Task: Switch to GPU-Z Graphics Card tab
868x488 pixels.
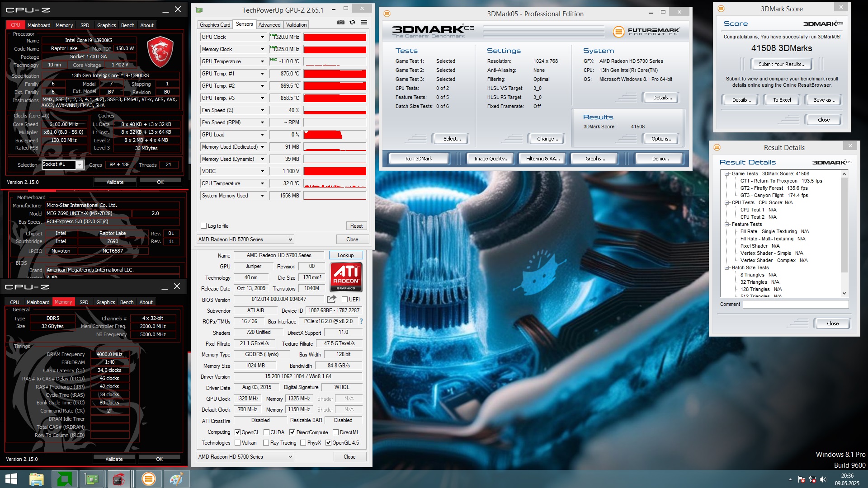Action: click(215, 25)
